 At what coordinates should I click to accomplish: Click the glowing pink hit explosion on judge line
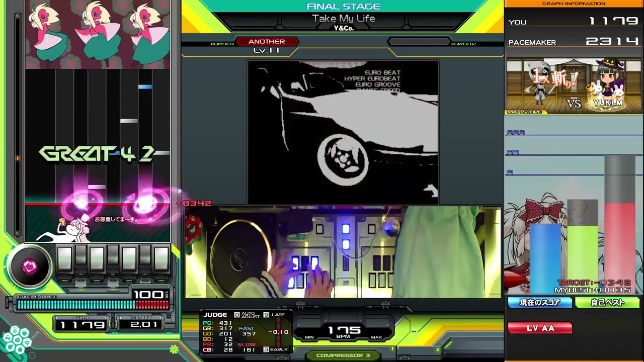pos(146,204)
